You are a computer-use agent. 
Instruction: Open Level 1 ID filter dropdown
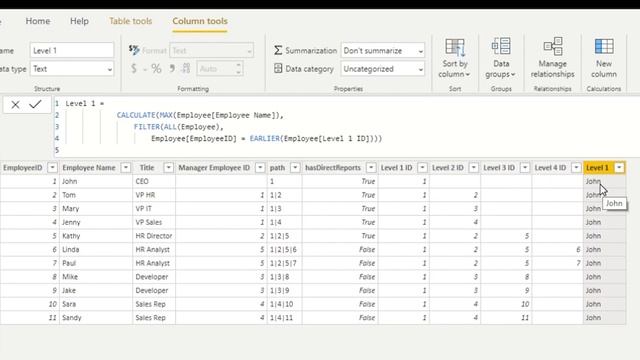coord(422,168)
